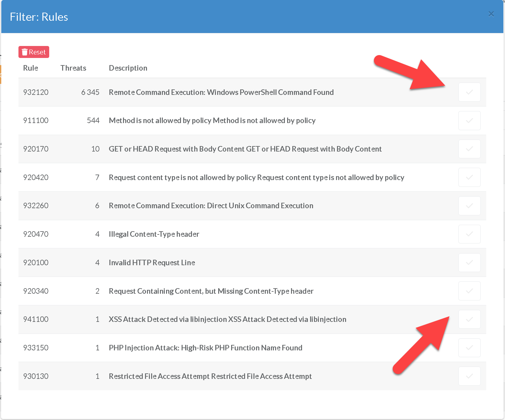This screenshot has height=420, width=505.
Task: Check rule 920340 filter box
Action: [469, 291]
